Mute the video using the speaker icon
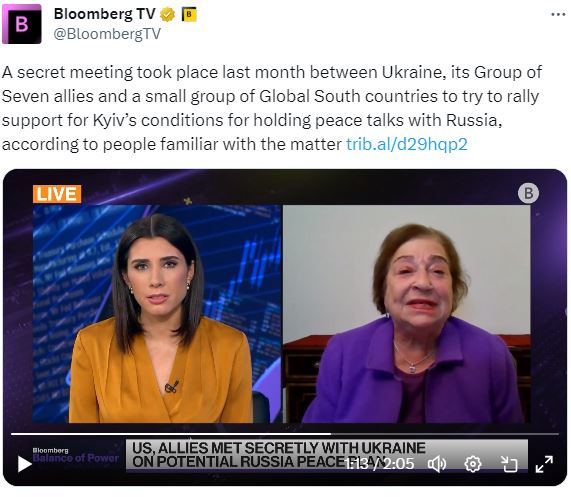The image size is (571, 497). point(437,464)
